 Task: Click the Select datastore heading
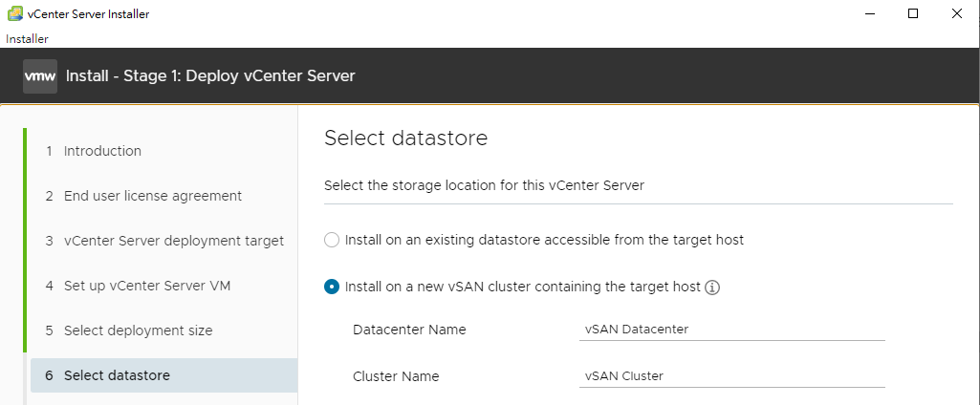pos(405,138)
